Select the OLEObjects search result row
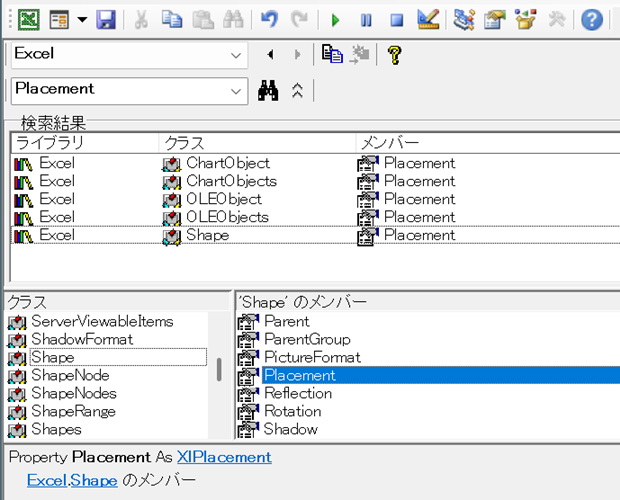620x500 pixels. pyautogui.click(x=316, y=217)
